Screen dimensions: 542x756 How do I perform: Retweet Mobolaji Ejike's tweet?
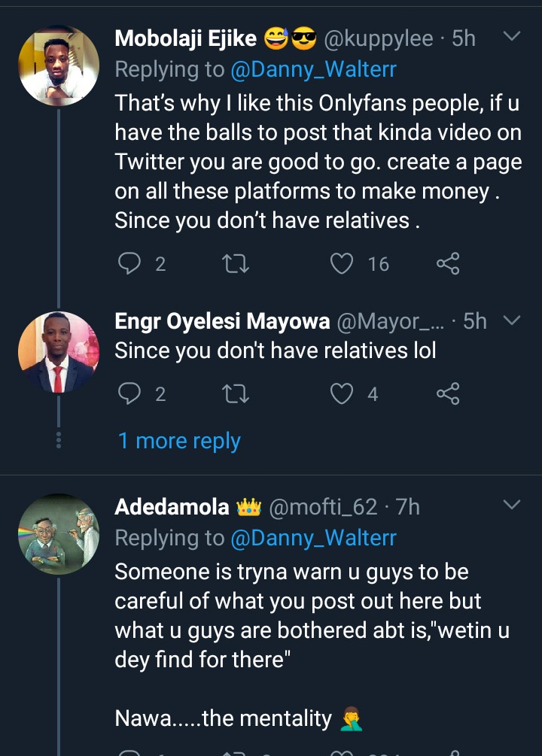[x=237, y=263]
